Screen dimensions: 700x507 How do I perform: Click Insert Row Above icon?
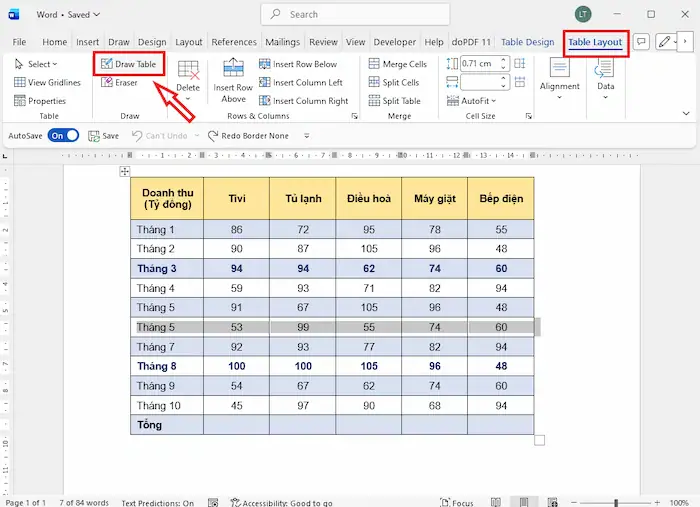pos(233,69)
